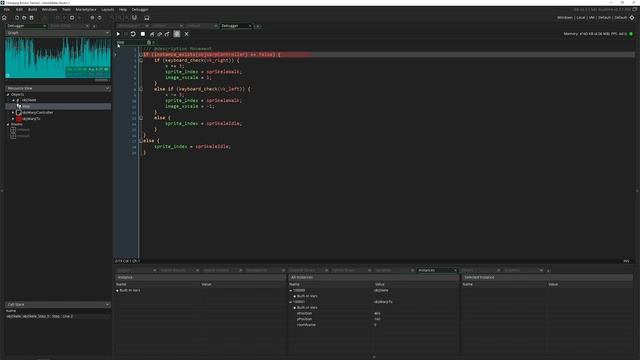640x360 pixels.
Task: Collapse instance 100000 in All Instances
Action: pos(291,291)
